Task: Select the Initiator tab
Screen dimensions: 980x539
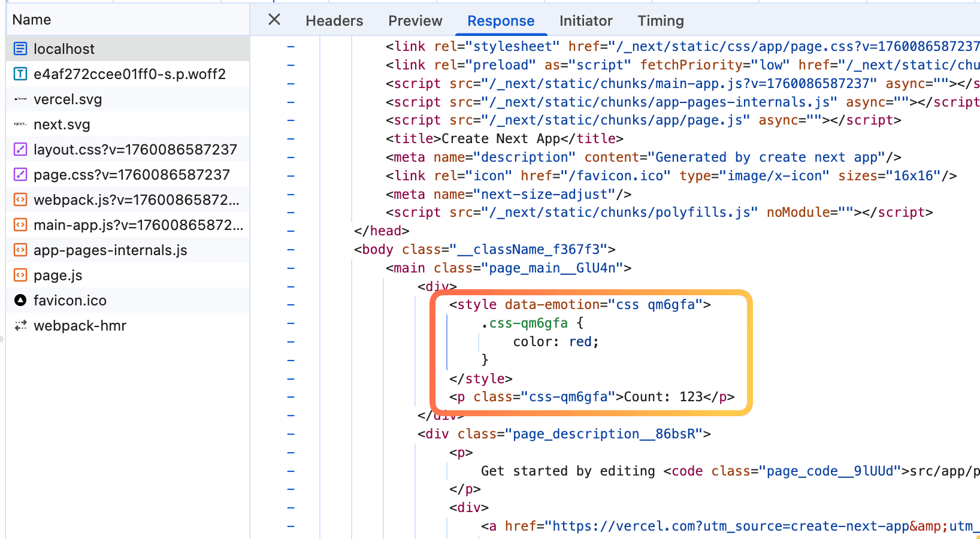Action: [x=585, y=21]
